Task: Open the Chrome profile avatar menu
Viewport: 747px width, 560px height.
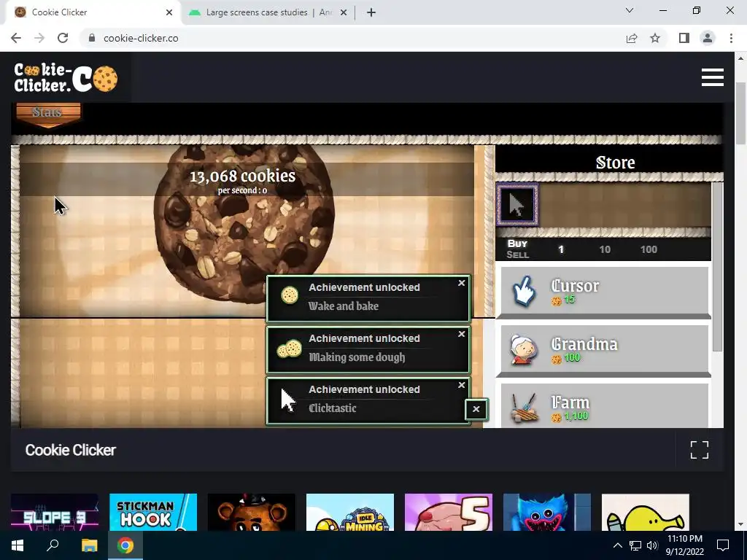Action: tap(708, 38)
